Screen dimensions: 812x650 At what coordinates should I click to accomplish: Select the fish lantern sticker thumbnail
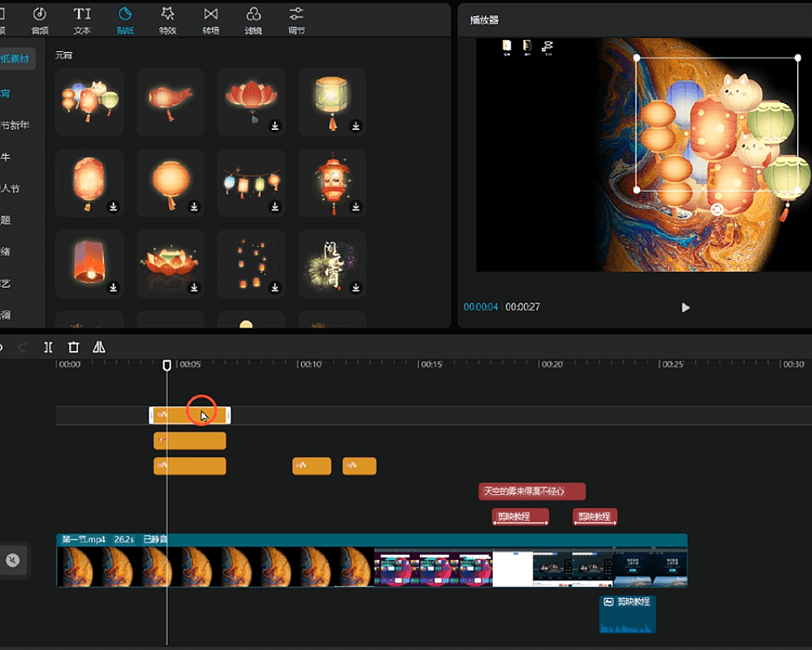tap(170, 100)
